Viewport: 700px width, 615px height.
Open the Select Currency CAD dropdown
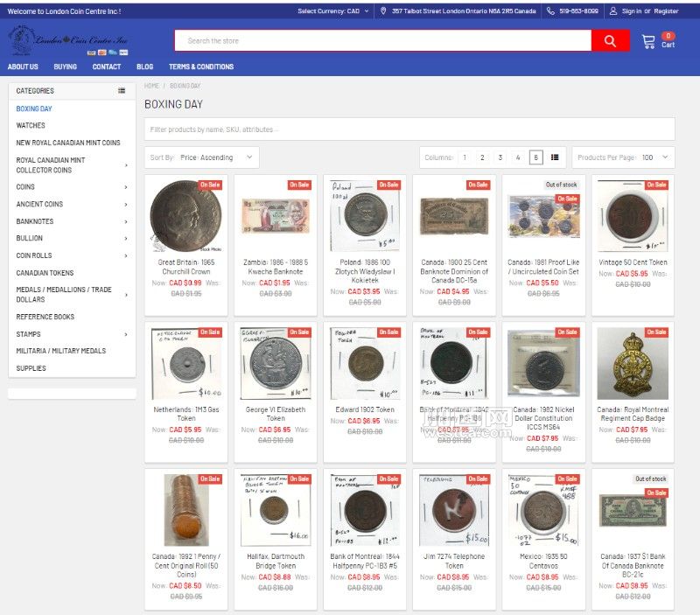(x=333, y=10)
